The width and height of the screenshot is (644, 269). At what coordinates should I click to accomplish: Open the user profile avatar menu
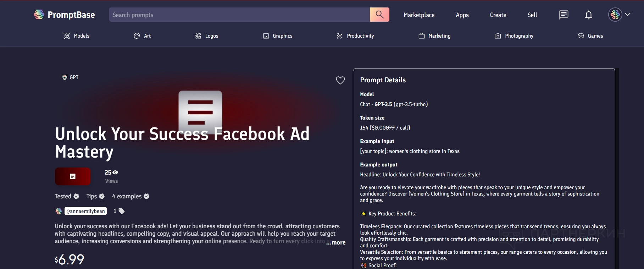point(615,15)
